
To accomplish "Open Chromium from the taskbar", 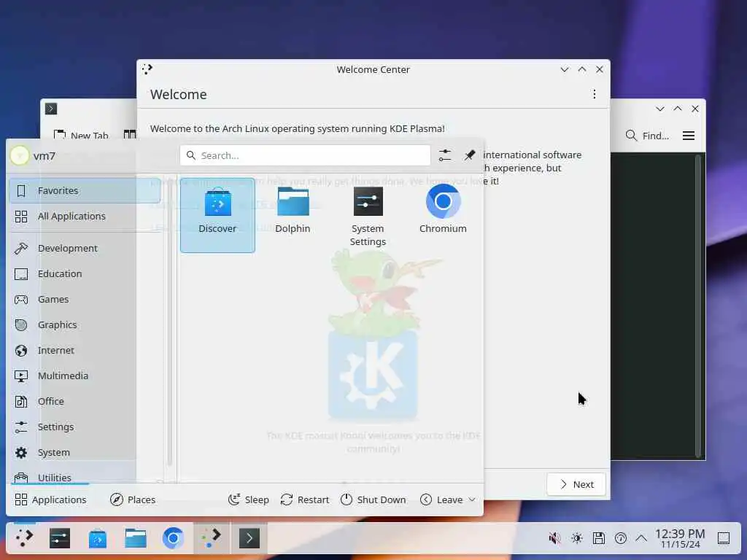I will pos(173,538).
